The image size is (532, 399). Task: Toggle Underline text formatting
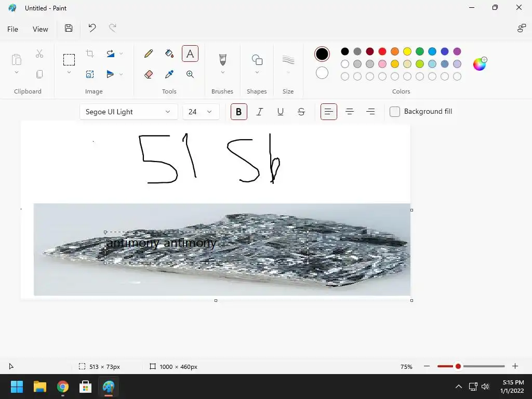click(280, 112)
